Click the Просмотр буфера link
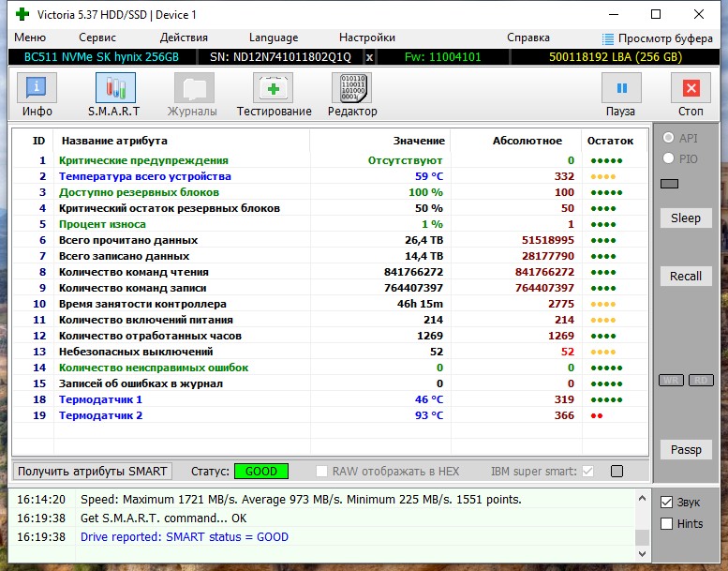728x571 pixels. [665, 38]
